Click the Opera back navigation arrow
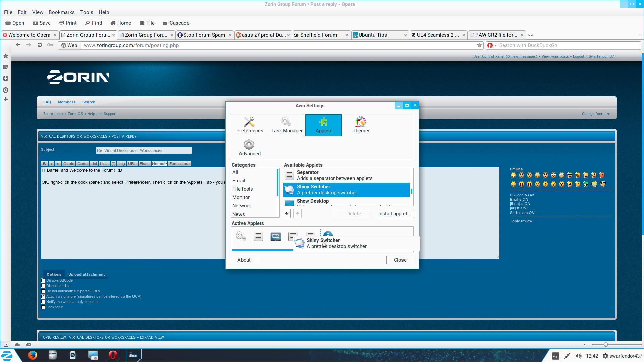Image resolution: width=644 pixels, height=362 pixels. pos(18,45)
